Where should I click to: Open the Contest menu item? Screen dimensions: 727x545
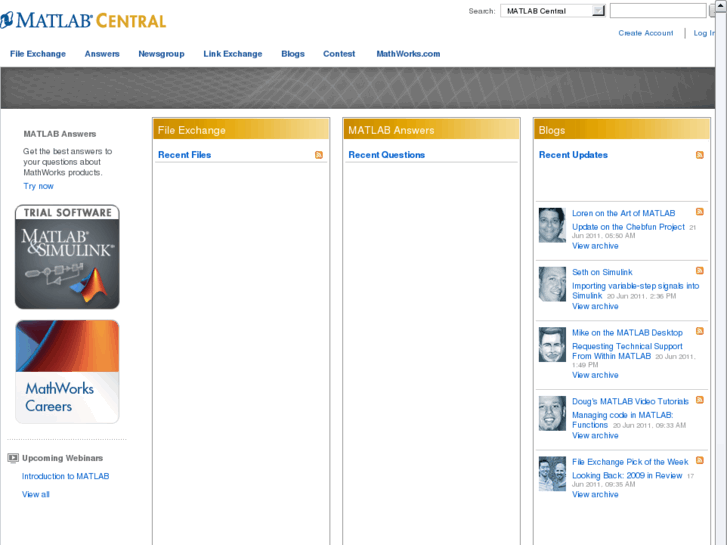tap(339, 54)
